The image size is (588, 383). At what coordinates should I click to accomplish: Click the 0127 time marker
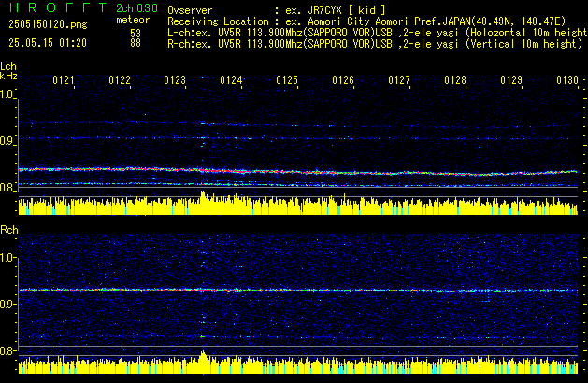399,80
